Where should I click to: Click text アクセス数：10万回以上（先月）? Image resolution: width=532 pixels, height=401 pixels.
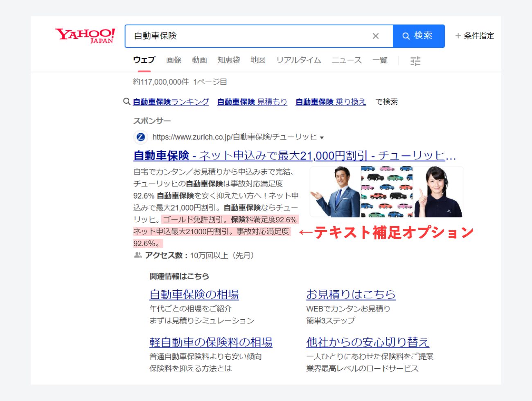click(199, 255)
